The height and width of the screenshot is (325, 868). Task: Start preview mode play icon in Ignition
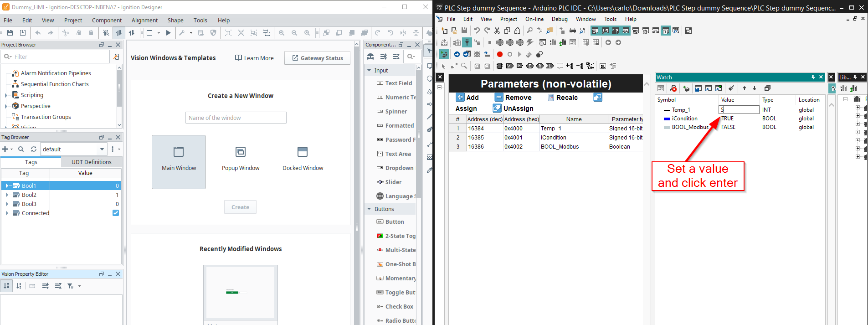[168, 33]
